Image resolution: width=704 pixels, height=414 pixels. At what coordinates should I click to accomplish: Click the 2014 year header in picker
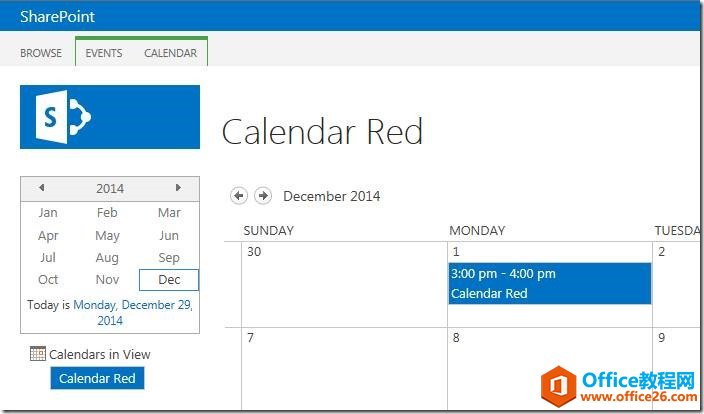(x=110, y=188)
